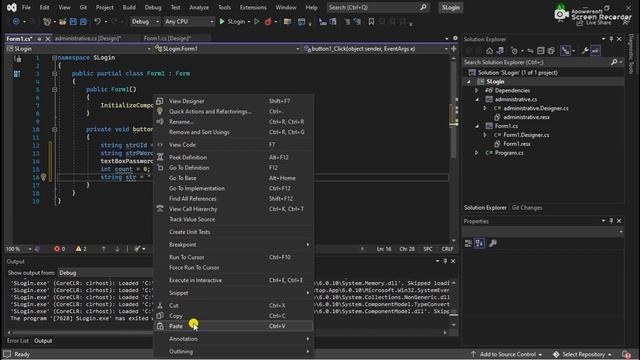Click the Undo toolbar icon
Image resolution: width=640 pixels, height=360 pixels.
[x=97, y=22]
